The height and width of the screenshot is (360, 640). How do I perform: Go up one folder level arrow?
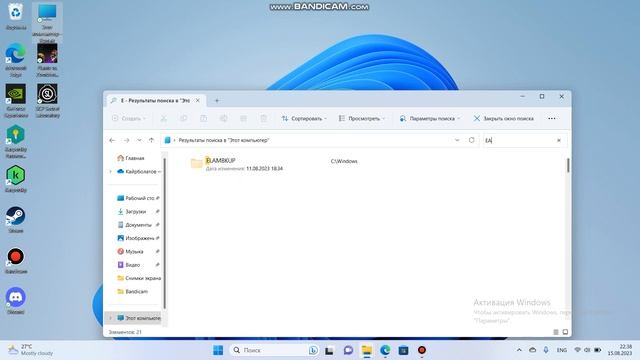pos(151,140)
